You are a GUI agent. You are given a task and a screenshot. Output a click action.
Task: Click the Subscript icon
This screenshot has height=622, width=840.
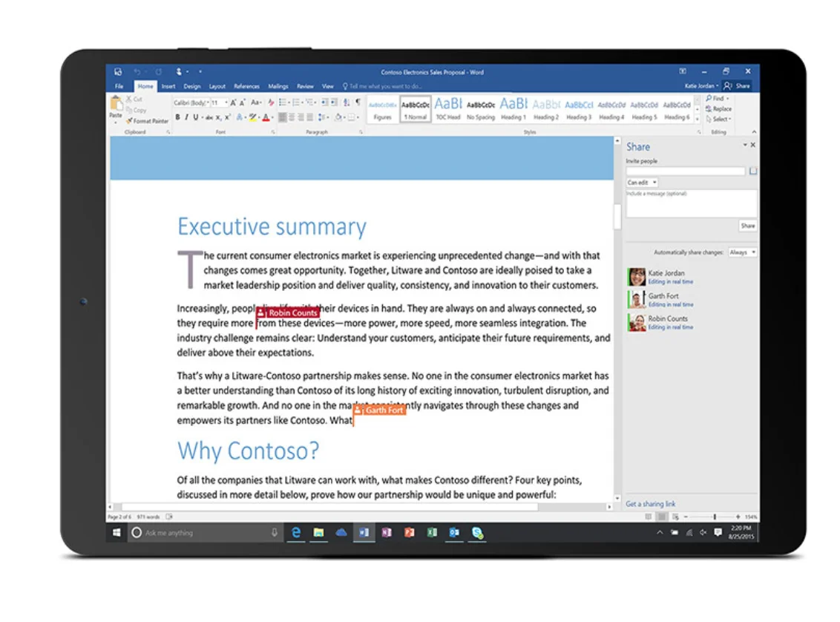(218, 117)
